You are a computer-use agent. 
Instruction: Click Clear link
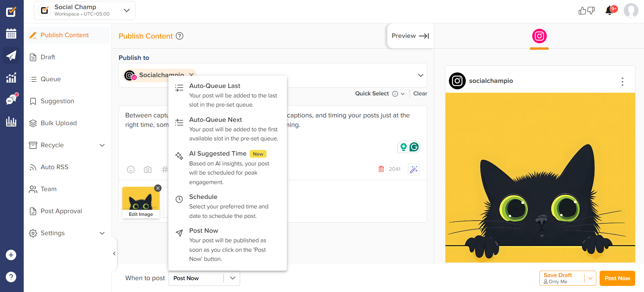[x=420, y=94]
